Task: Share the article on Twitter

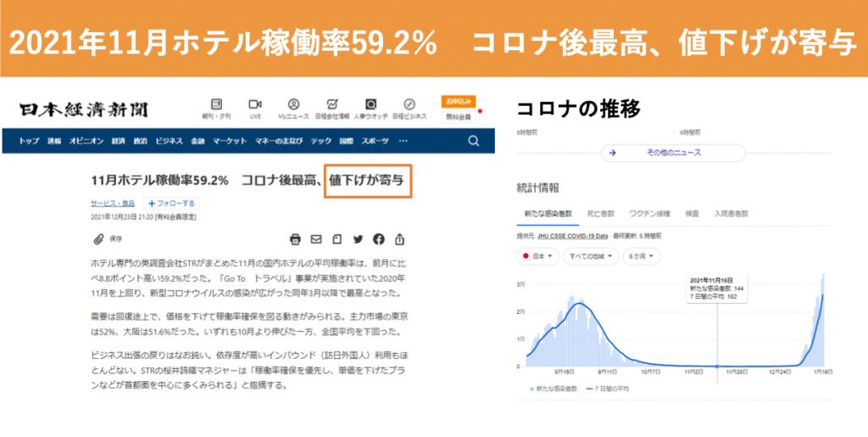Action: pos(358,239)
